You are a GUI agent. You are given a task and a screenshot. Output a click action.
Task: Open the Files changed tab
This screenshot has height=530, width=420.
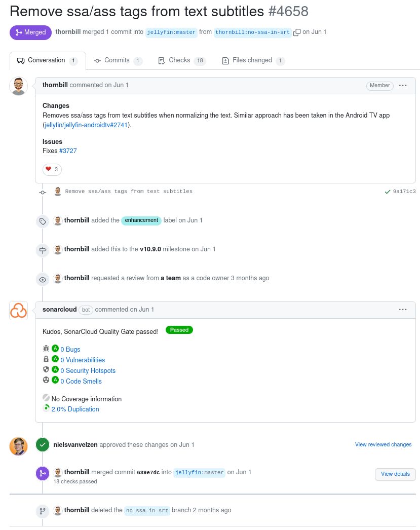click(x=253, y=60)
